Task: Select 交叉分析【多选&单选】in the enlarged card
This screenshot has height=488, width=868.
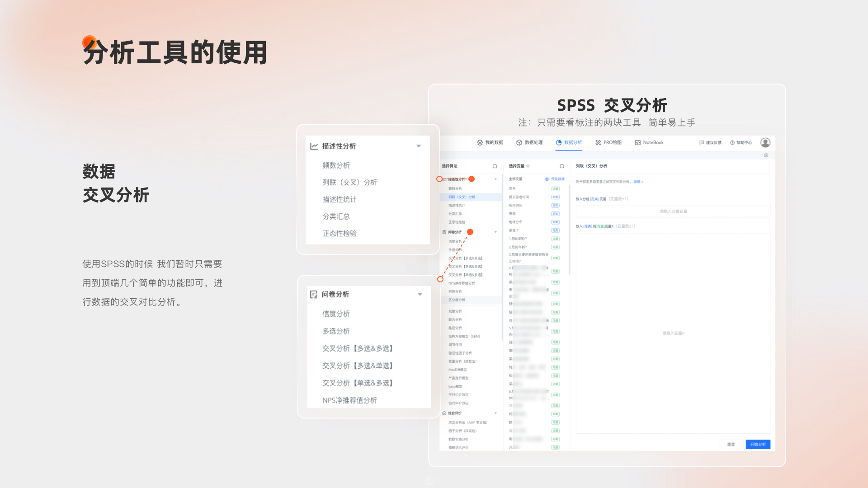Action: pos(358,366)
